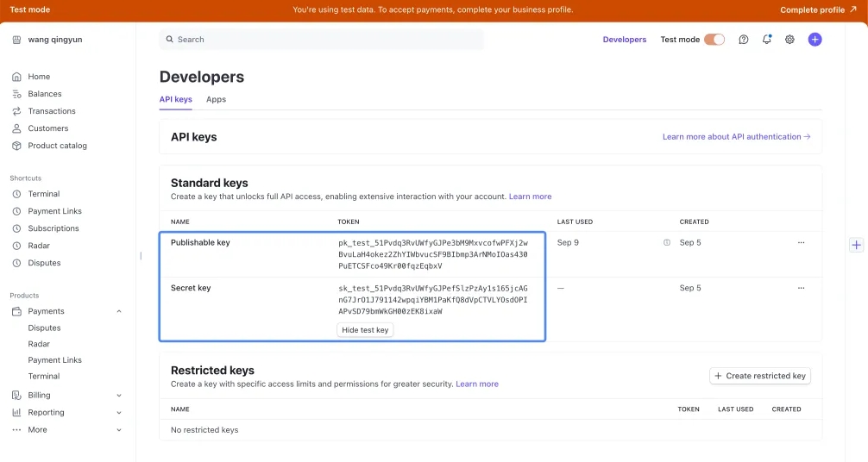
Task: Toggle the Test mode switch
Action: tap(714, 40)
